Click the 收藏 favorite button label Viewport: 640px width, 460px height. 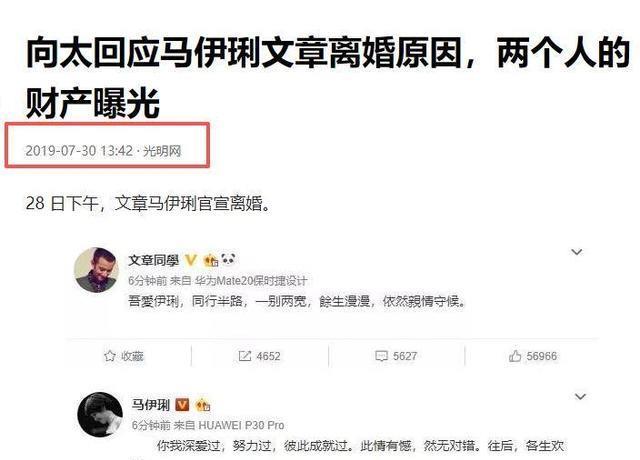(x=132, y=356)
